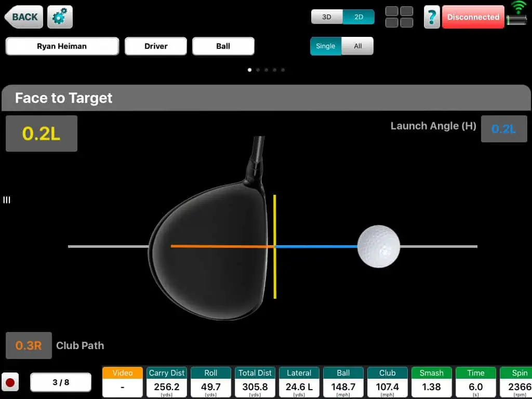
Task: Tap the page indicator dots
Action: click(x=266, y=70)
